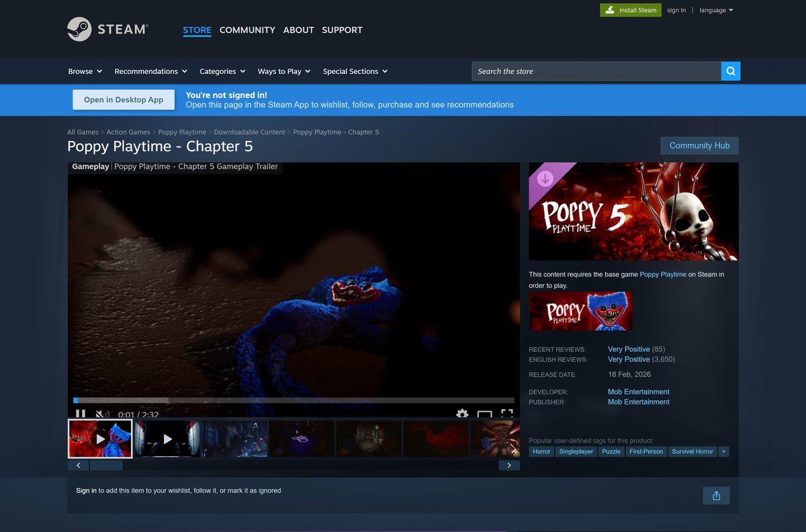Expand the Ways to Play menu
The image size is (806, 532).
[x=283, y=71]
